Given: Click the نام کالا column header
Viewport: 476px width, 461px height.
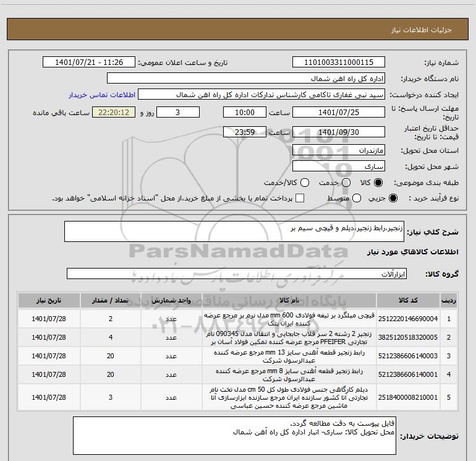Looking at the screenshot, I should click(x=289, y=300).
